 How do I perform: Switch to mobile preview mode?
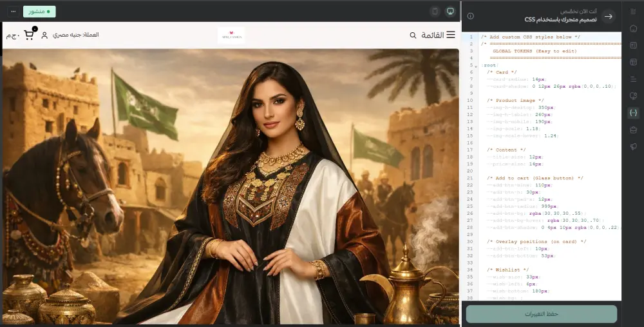[x=435, y=12]
